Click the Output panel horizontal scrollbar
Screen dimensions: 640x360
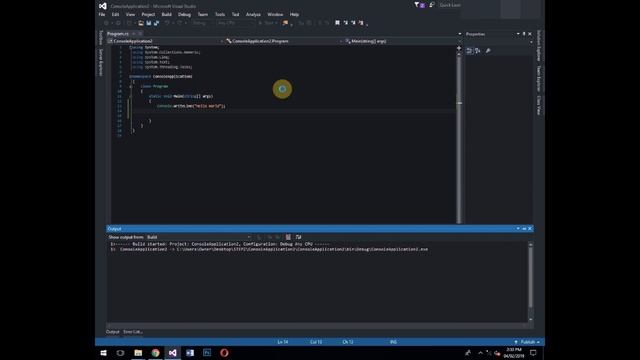point(317,325)
